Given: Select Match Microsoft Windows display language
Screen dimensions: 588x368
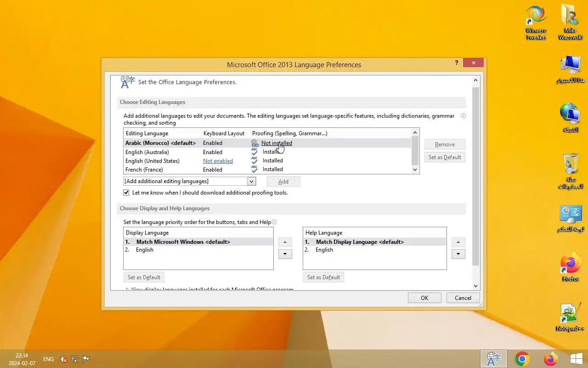Looking at the screenshot, I should [x=198, y=242].
